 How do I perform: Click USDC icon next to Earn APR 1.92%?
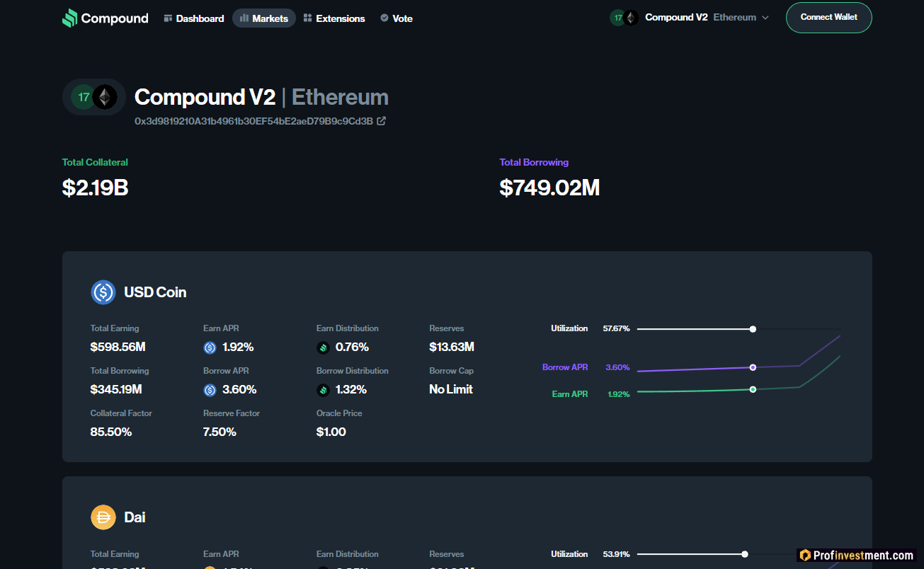click(x=210, y=347)
